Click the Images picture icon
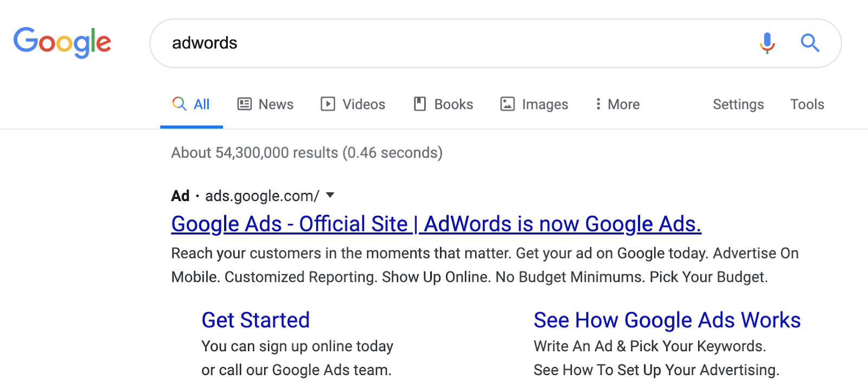The image size is (868, 387). click(507, 104)
